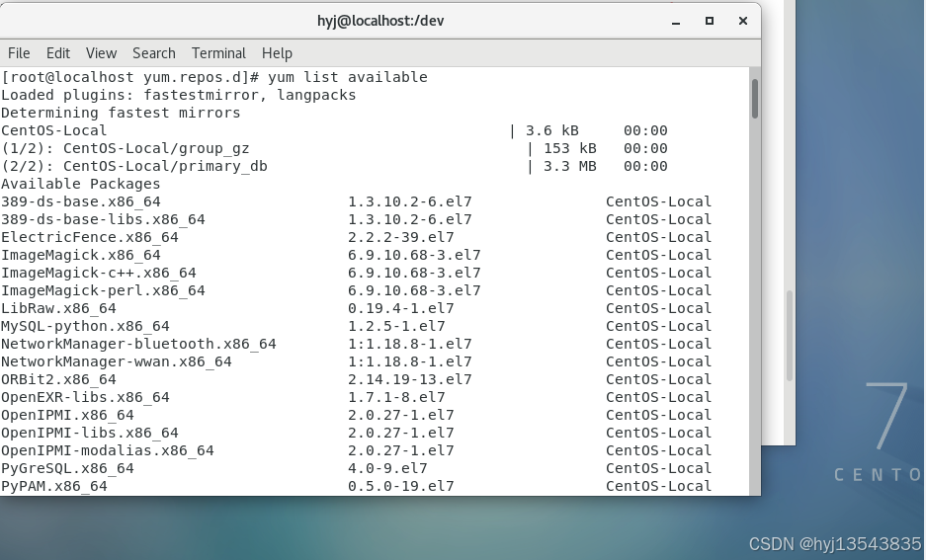Click version 4.0-9.el7

click(387, 468)
